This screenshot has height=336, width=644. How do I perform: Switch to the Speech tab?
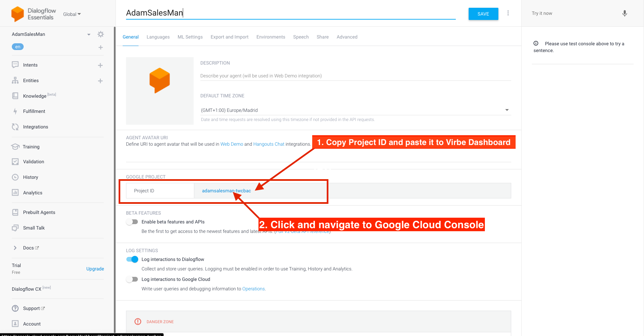[301, 37]
